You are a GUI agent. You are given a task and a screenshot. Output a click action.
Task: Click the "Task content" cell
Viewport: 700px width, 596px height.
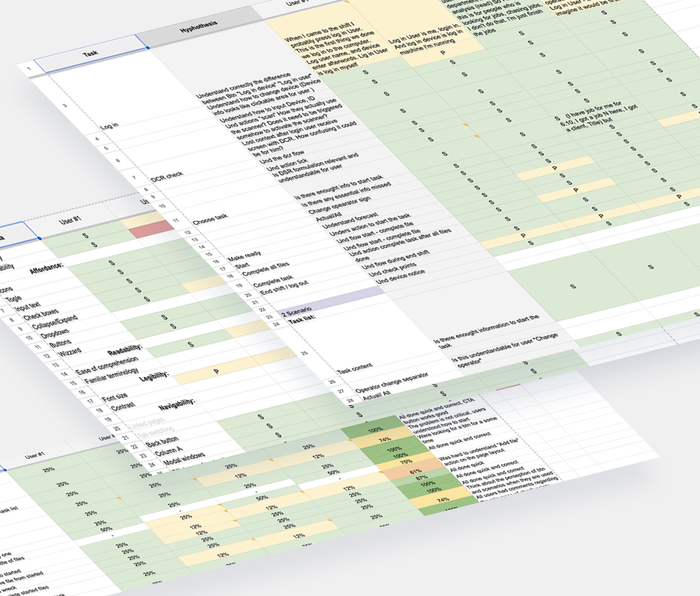coord(355,368)
